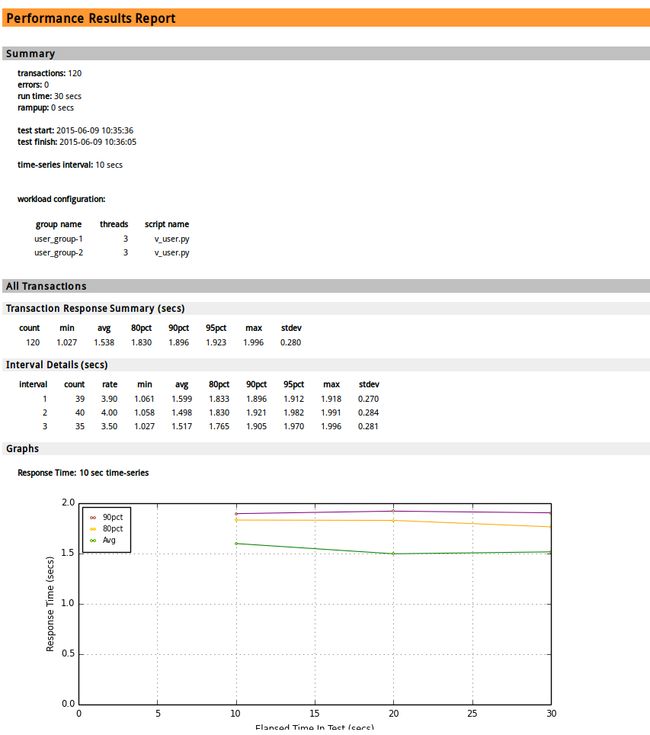Click the stdev value 0.284
Viewport: 650px width, 735px height.
(x=368, y=413)
